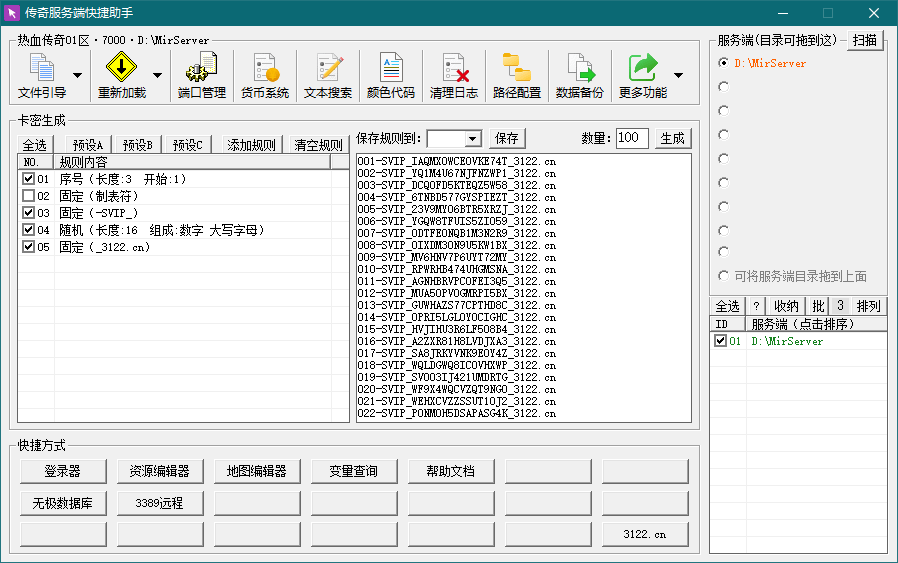
Task: Click the 清理日志 clear logs icon
Action: [x=454, y=76]
